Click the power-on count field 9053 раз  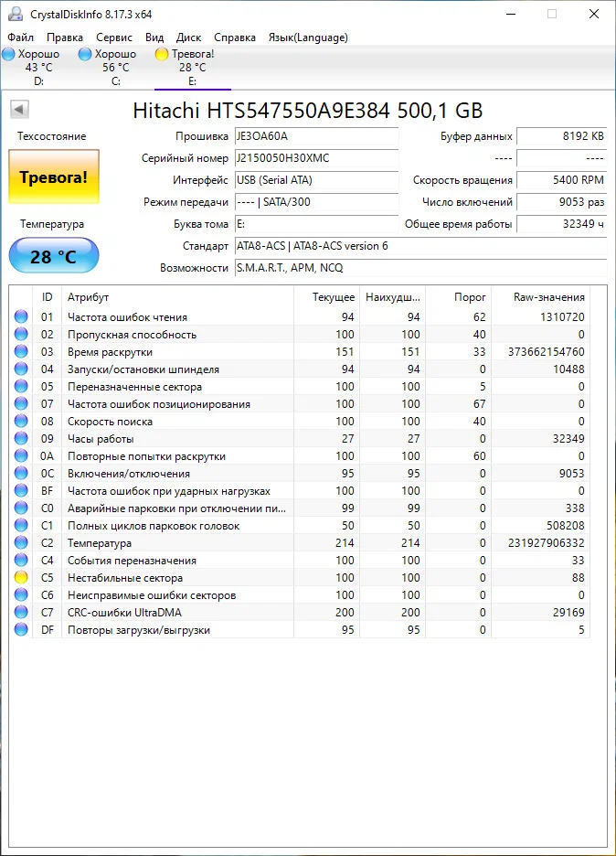pos(561,202)
